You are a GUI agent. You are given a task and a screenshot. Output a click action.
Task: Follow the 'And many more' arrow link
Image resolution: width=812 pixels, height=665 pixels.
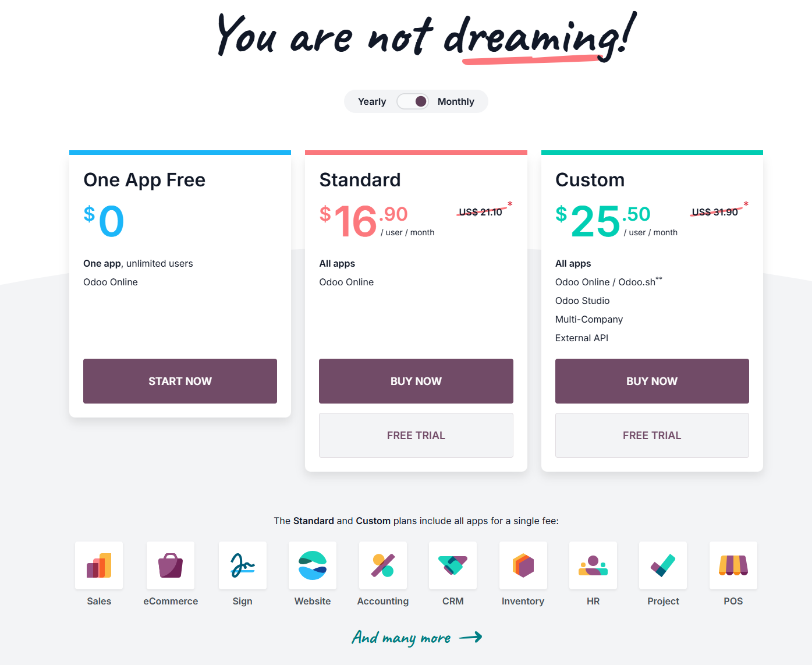[x=417, y=638]
